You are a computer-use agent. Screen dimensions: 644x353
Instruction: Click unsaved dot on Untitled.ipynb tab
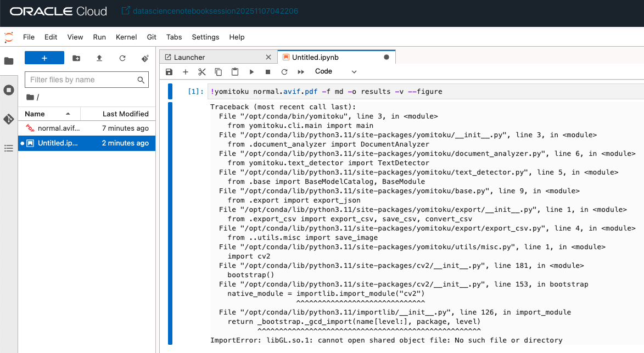coord(386,58)
